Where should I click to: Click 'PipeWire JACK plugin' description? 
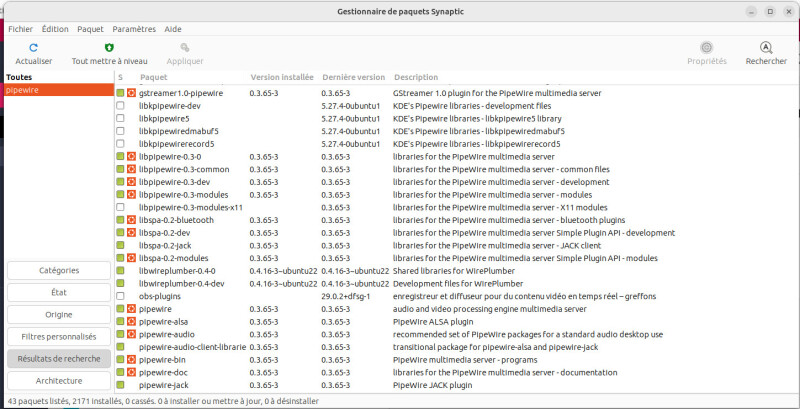tap(432, 385)
